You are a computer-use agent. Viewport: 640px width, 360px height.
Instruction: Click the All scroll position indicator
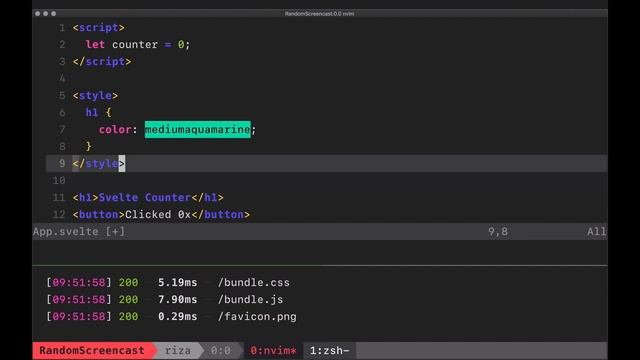(596, 231)
